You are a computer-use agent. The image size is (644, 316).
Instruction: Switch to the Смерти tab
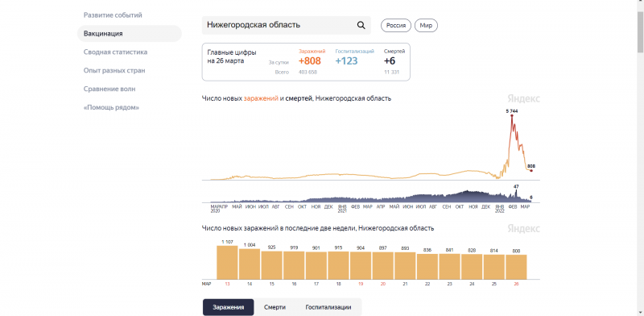coord(275,307)
